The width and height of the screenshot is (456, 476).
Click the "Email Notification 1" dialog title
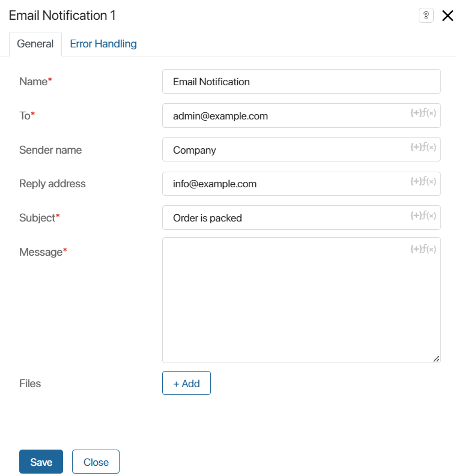(x=62, y=16)
